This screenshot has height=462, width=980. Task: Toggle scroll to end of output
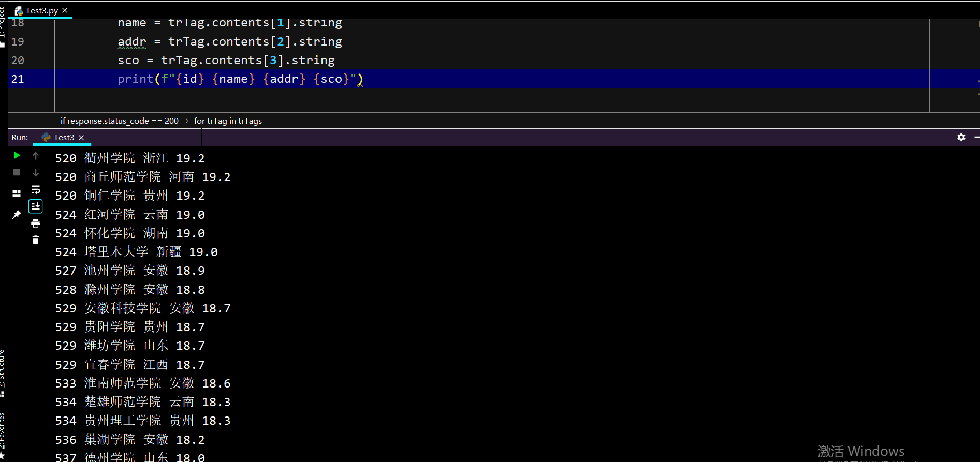[36, 206]
